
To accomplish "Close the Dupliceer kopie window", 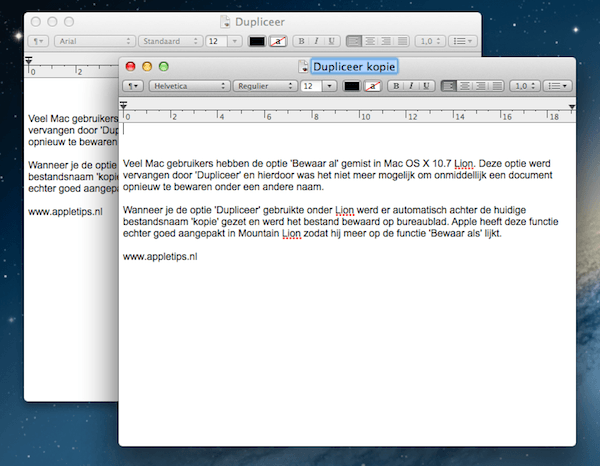I will [130, 67].
